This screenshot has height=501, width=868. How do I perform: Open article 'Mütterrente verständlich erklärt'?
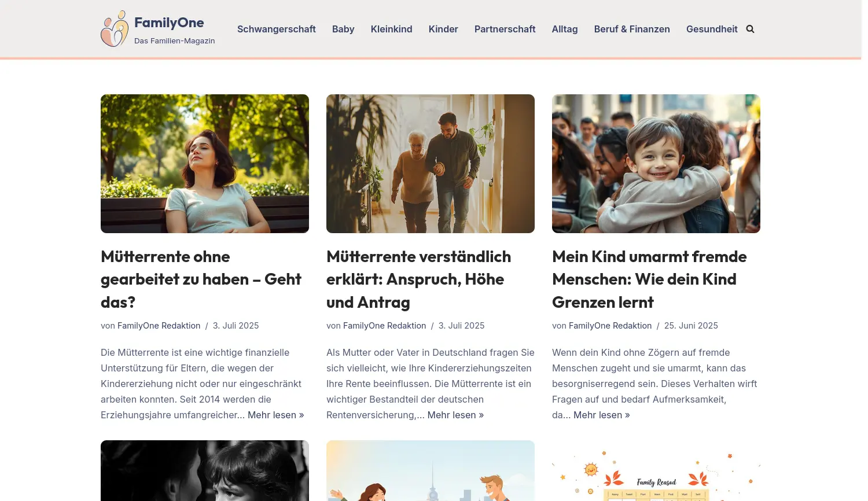[x=419, y=279]
